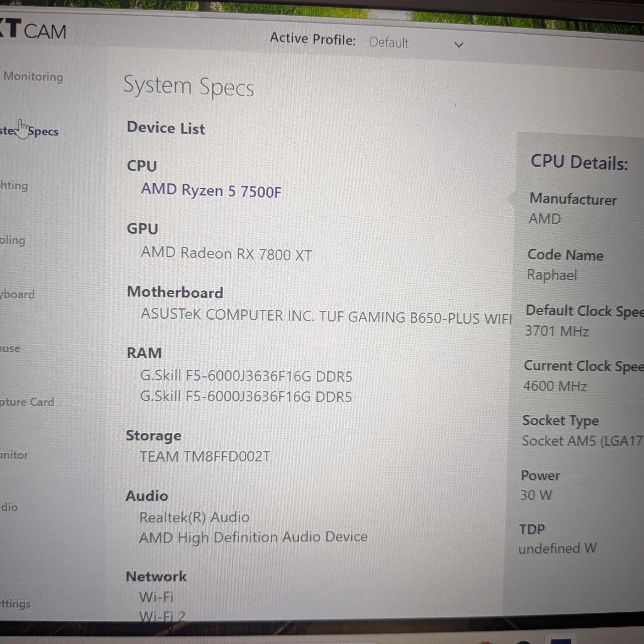Click the Current Clock Speed label

[583, 366]
